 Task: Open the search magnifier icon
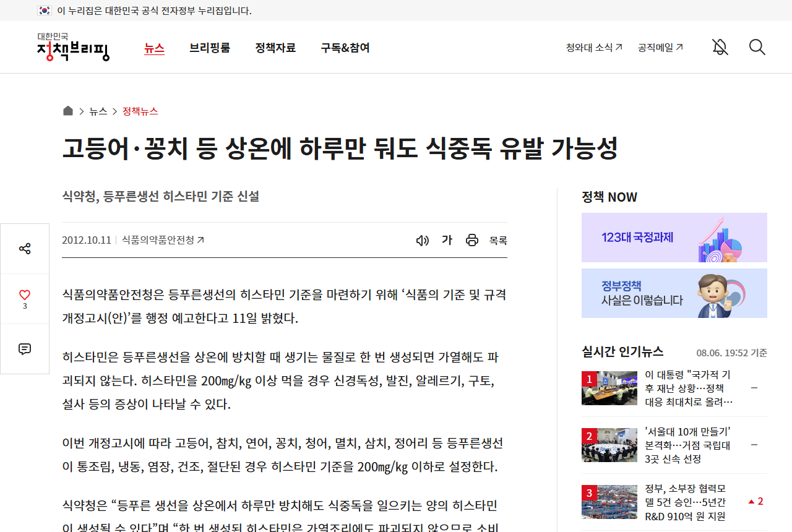(757, 47)
